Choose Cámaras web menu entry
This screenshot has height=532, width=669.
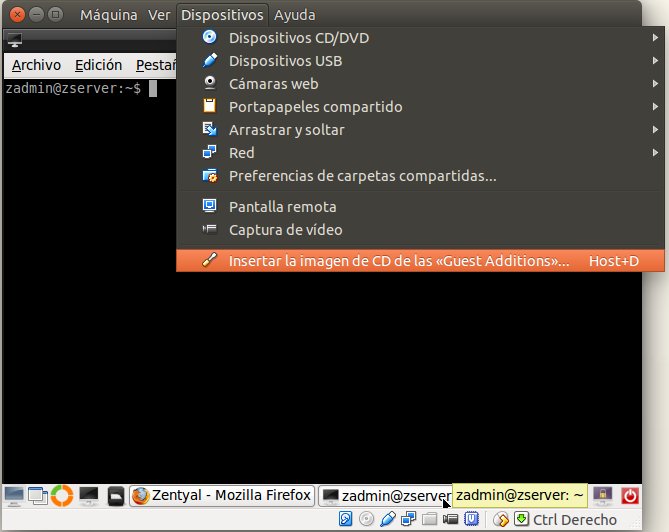pyautogui.click(x=420, y=84)
